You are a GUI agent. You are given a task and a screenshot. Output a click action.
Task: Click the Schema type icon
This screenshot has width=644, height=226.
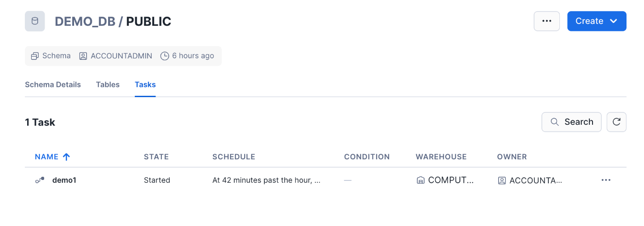tap(35, 56)
